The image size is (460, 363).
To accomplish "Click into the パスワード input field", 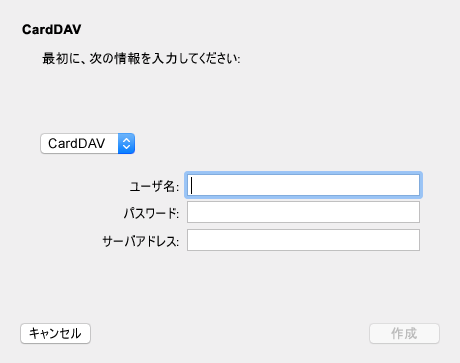I will coord(303,212).
